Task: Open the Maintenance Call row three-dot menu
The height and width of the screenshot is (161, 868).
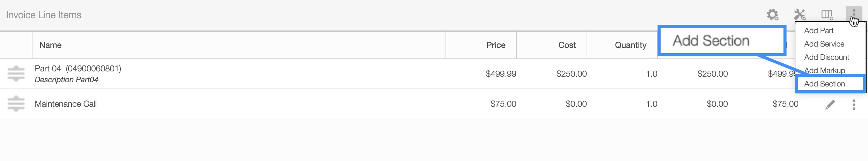Action: [854, 104]
